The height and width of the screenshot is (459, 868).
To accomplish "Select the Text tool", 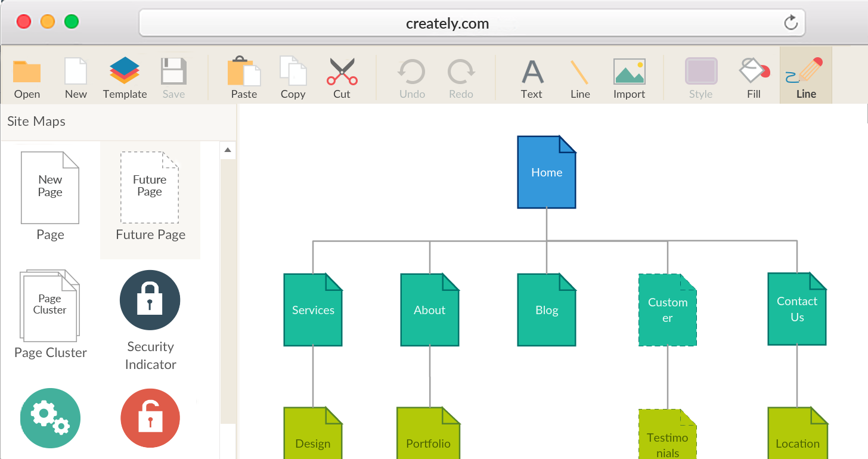I will (532, 72).
